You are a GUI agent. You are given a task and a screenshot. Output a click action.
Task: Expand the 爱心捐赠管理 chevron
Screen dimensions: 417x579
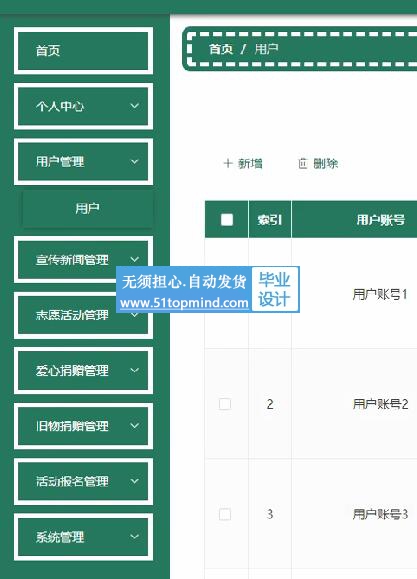tap(135, 370)
